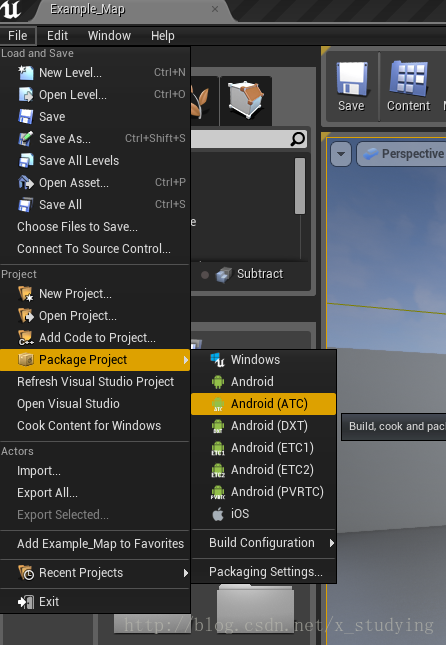
Task: Click inside the modes search field
Action: pyautogui.click(x=241, y=139)
